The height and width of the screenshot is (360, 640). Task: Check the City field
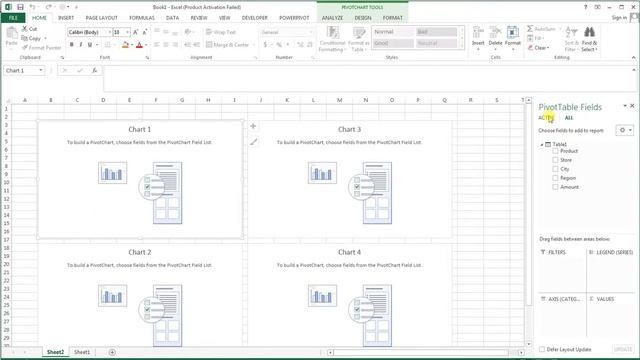[x=555, y=169]
